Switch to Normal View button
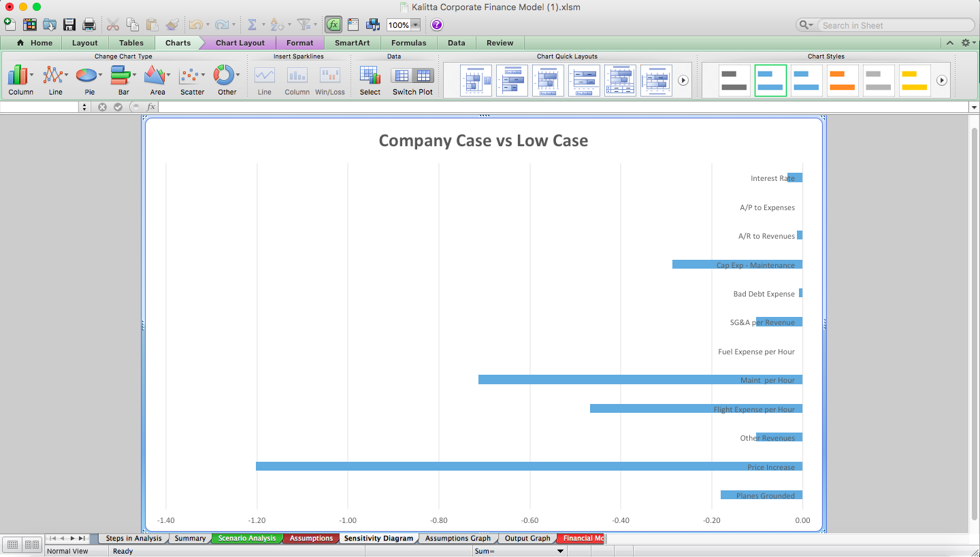This screenshot has height=557, width=980. [x=12, y=544]
